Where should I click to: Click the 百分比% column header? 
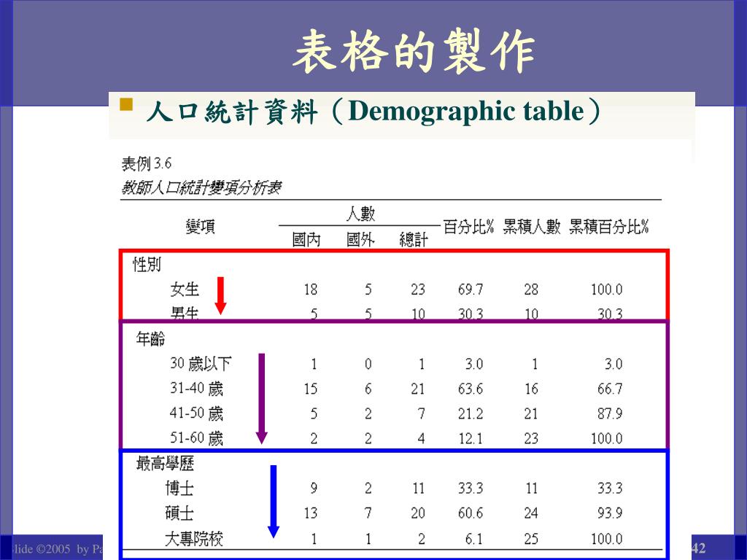click(468, 227)
